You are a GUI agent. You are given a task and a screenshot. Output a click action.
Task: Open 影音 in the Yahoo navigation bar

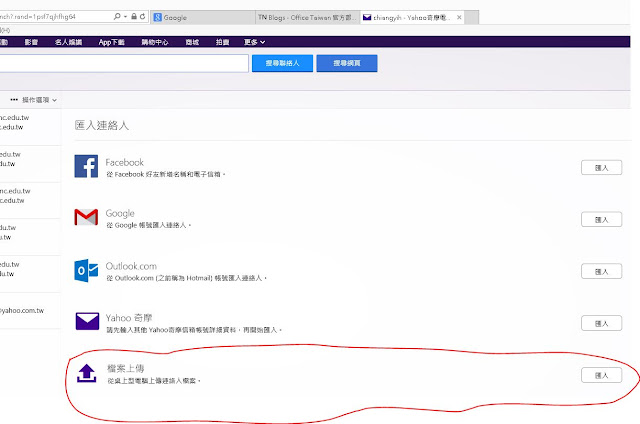point(31,42)
